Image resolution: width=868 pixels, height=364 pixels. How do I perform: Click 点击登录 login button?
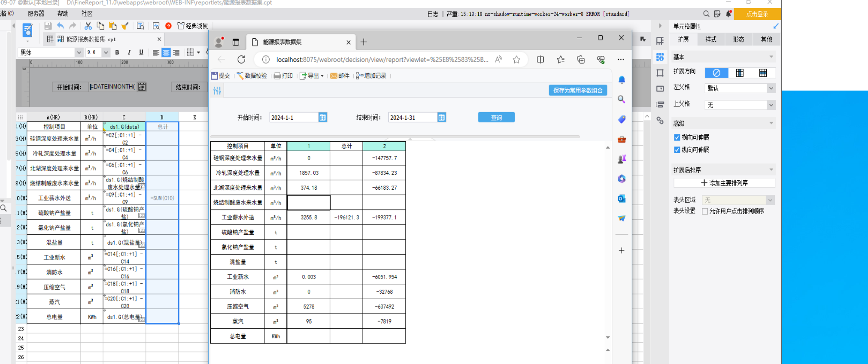point(757,14)
